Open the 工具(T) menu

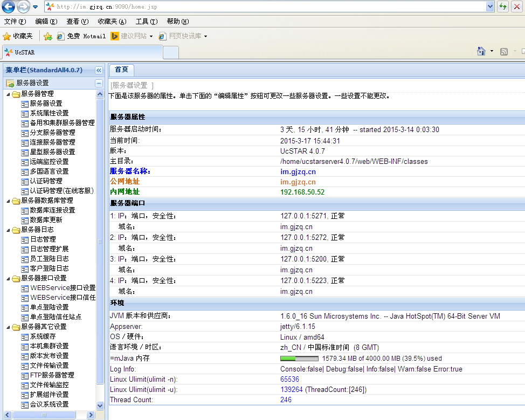pyautogui.click(x=146, y=22)
